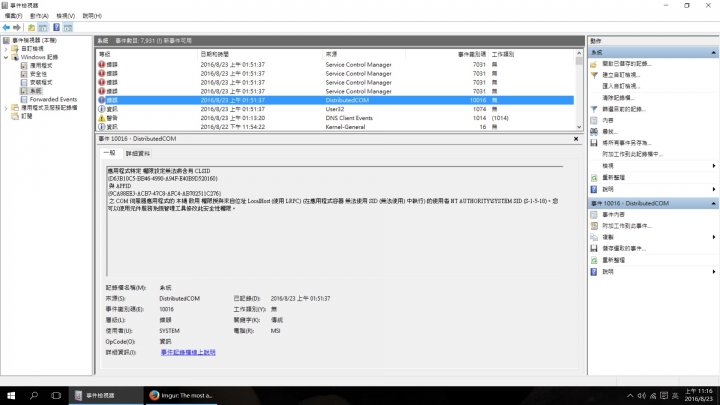Open the 檢視 submenu arrow in the Actions pane
The width and height of the screenshot is (720, 405).
coord(714,166)
